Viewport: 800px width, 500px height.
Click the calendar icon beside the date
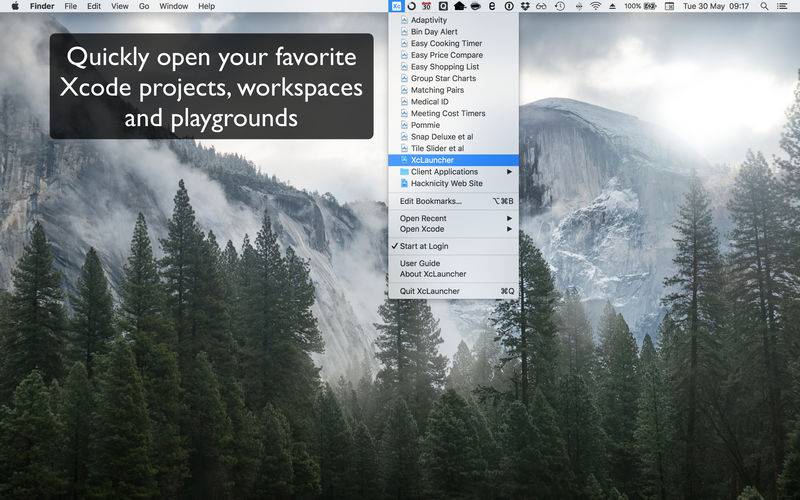[669, 6]
